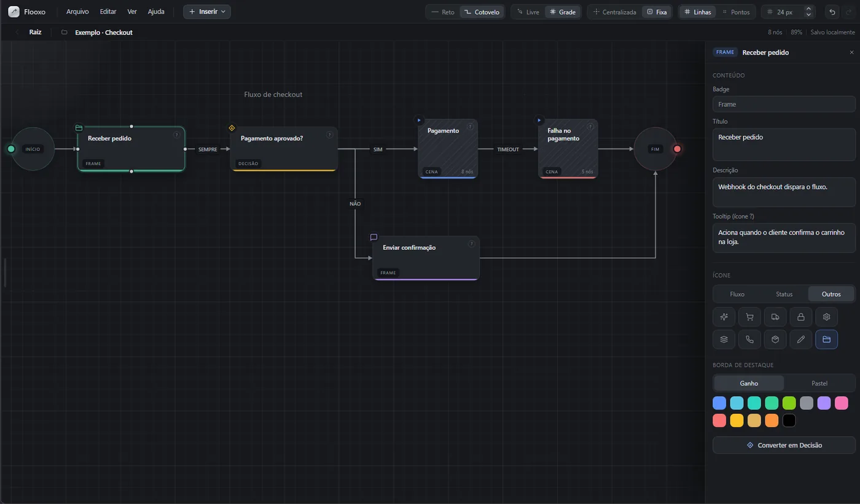Set anchor mode to Fixa
The width and height of the screenshot is (860, 504).
(657, 12)
